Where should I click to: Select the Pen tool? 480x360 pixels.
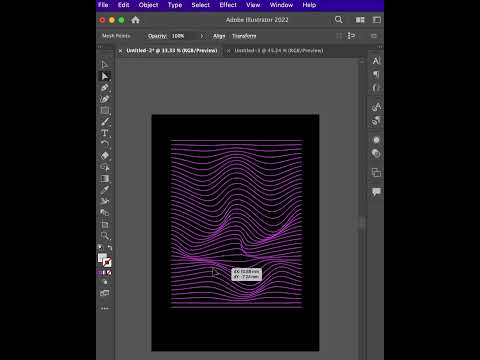105,88
